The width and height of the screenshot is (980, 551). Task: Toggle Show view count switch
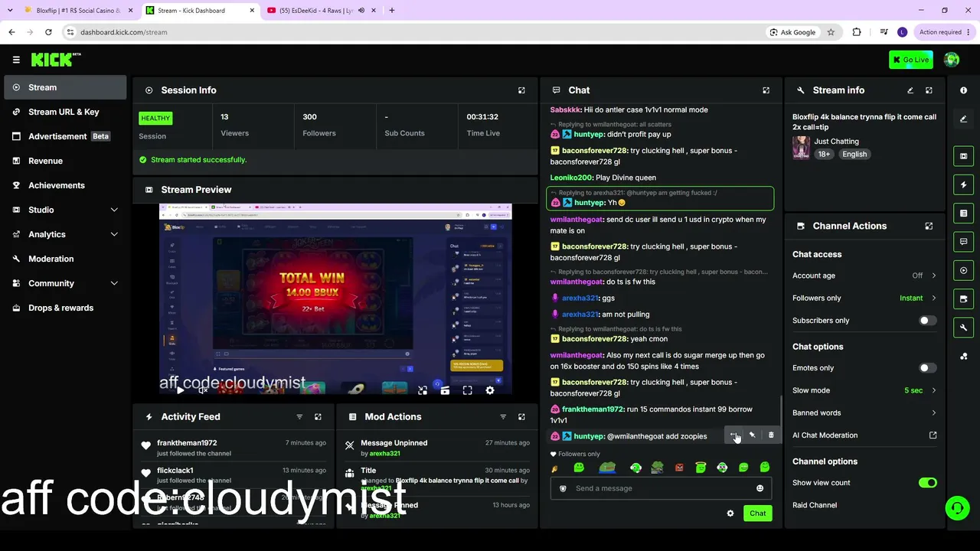[x=927, y=483]
